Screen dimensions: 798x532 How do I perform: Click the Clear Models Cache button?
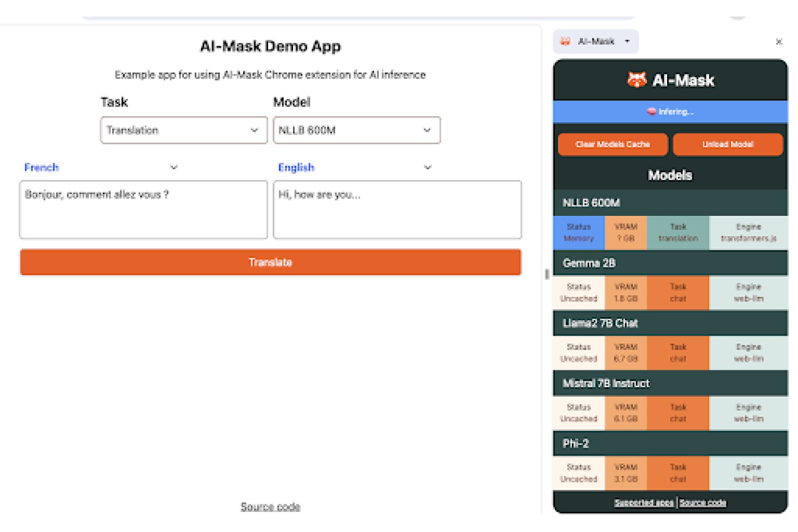tap(613, 144)
